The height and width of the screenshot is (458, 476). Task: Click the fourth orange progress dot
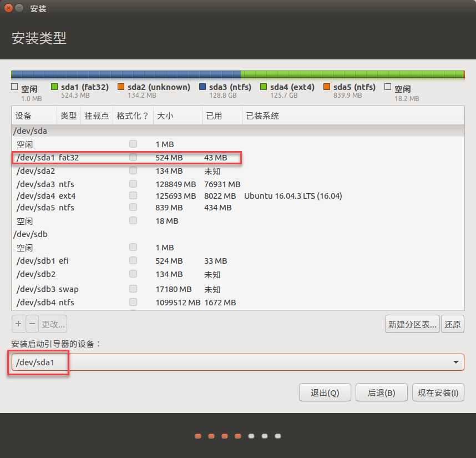pos(237,436)
